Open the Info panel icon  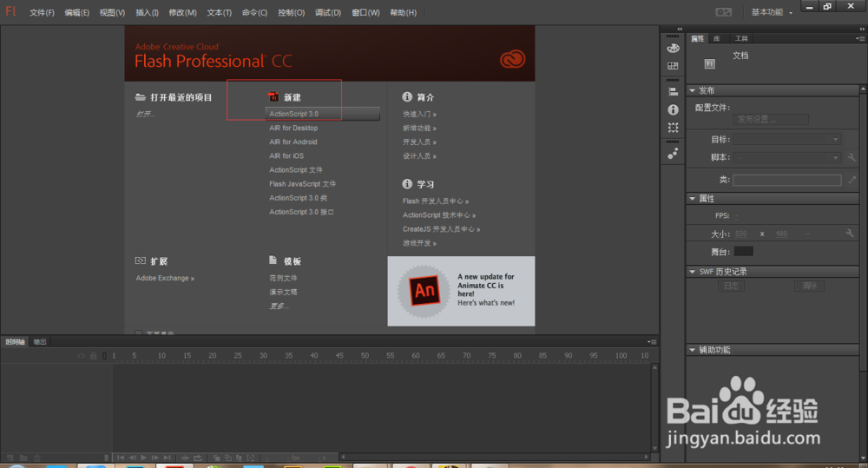click(673, 109)
